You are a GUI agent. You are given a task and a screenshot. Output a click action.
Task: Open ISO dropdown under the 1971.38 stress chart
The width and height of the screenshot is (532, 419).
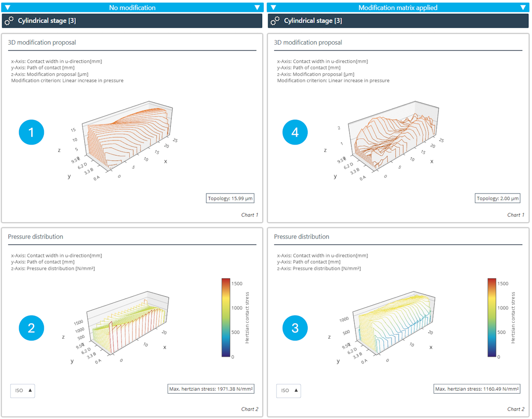(x=23, y=391)
